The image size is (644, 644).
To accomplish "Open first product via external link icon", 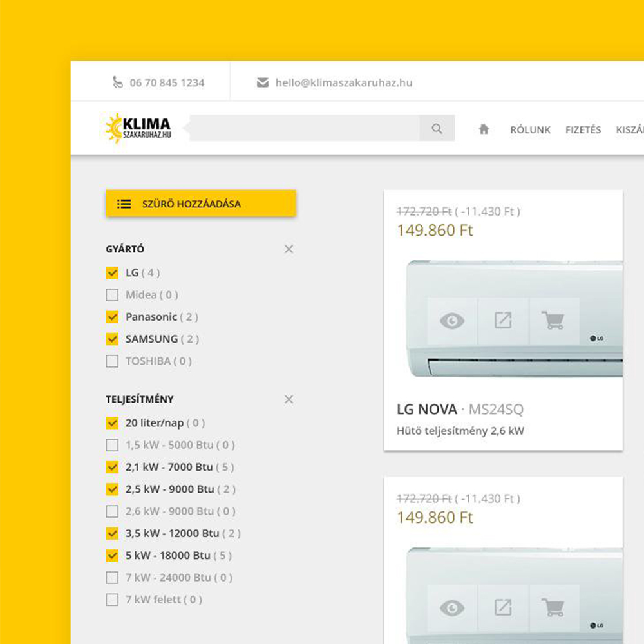I will tap(503, 321).
